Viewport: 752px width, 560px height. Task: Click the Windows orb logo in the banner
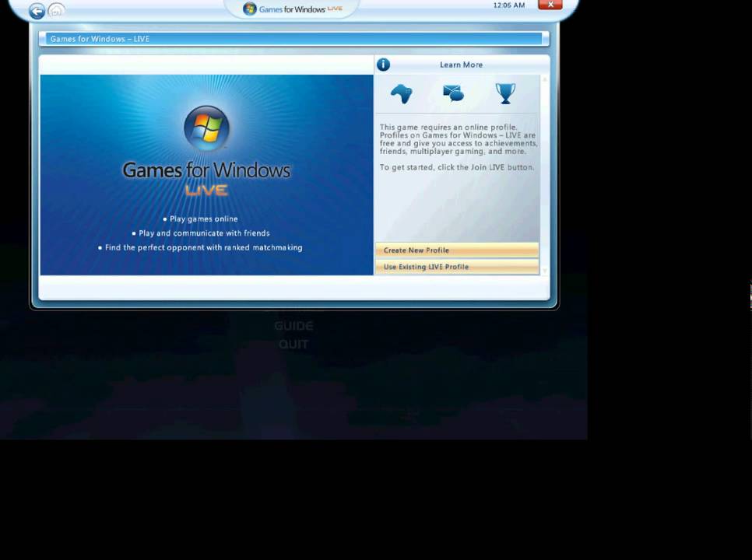tap(207, 128)
